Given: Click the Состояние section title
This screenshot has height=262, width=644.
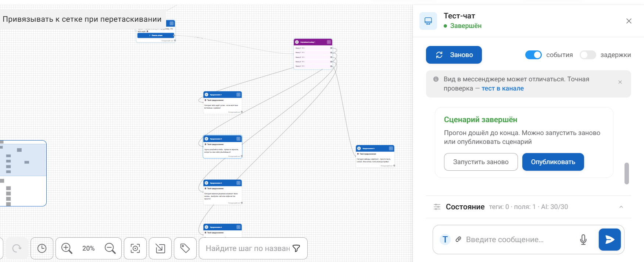Looking at the screenshot, I should (x=465, y=207).
